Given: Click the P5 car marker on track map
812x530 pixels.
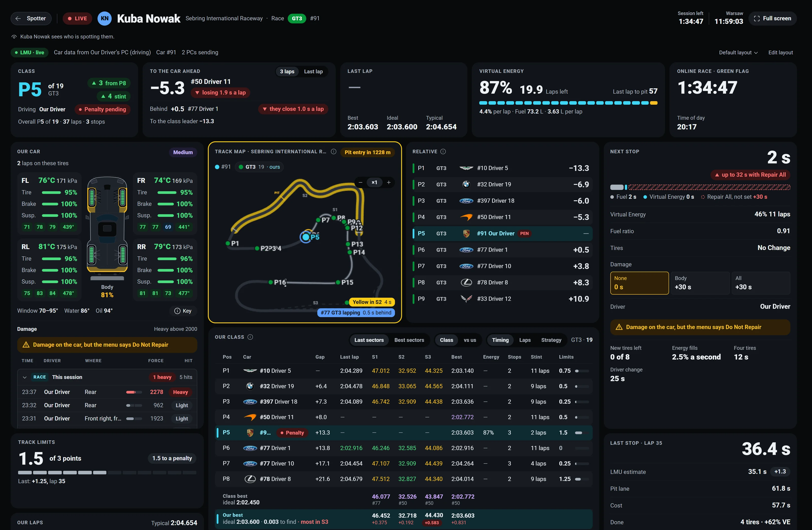Looking at the screenshot, I should (306, 237).
